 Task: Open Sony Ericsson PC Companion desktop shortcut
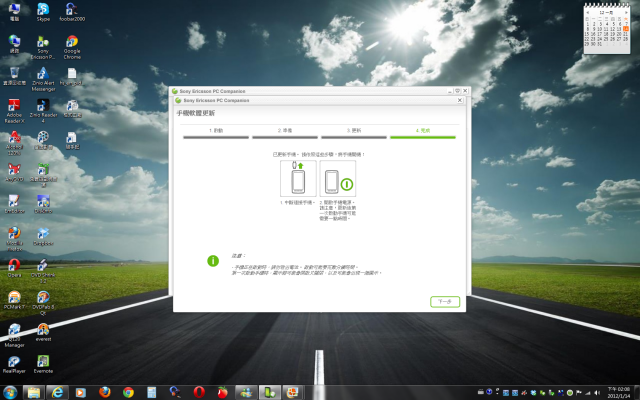[x=43, y=47]
